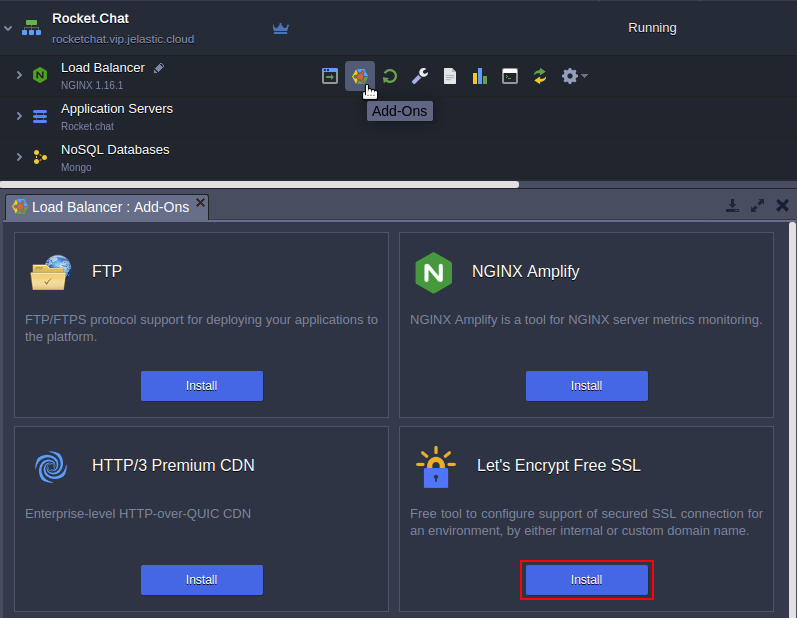Viewport: 797px width, 618px height.
Task: Click the rocketchat.vip.jelastic.cloud domain link
Action: point(123,39)
